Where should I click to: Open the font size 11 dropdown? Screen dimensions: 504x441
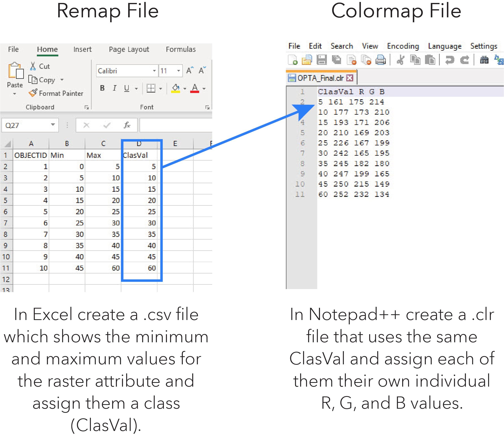[179, 71]
